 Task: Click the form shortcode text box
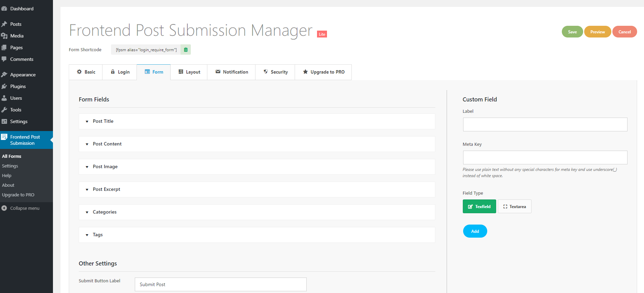146,50
